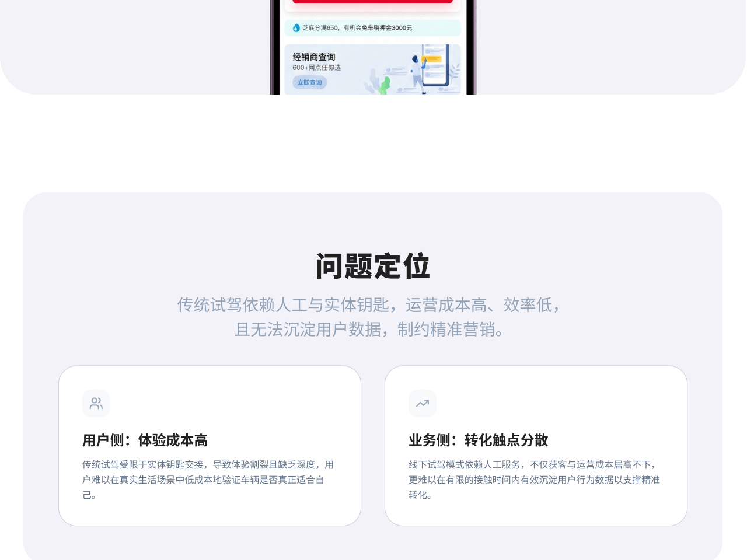The image size is (747, 560).
Task: Click the 600+网点任你选 subtitle text
Action: click(x=316, y=68)
